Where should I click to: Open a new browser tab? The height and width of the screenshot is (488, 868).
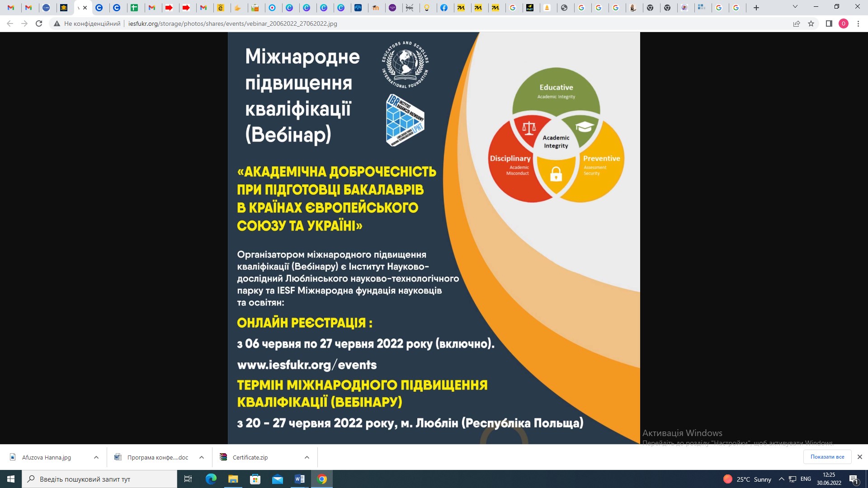coord(756,8)
